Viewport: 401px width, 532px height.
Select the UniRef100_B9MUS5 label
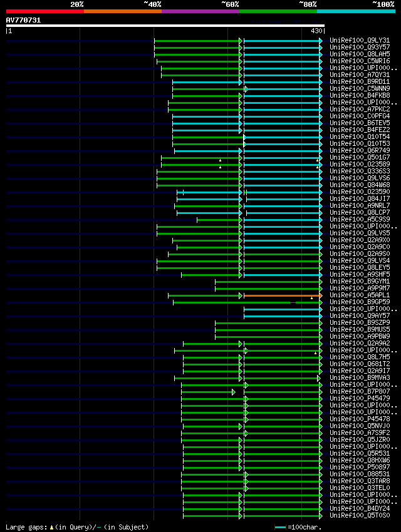[360, 329]
